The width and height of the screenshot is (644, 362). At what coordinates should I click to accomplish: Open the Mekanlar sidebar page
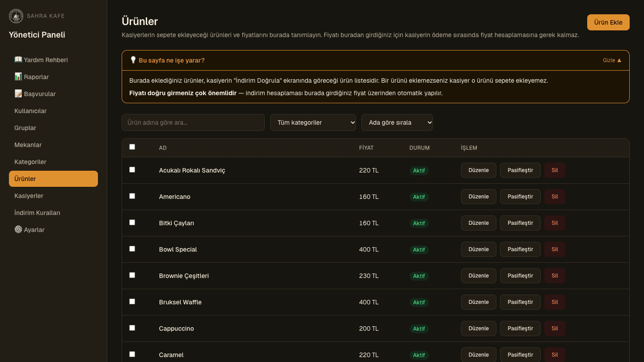tap(53, 145)
